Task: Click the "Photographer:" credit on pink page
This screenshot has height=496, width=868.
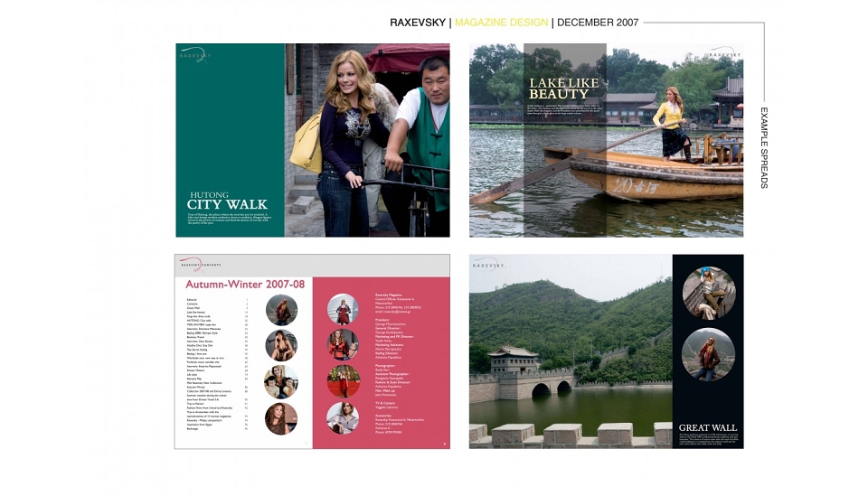Action: 385,366
